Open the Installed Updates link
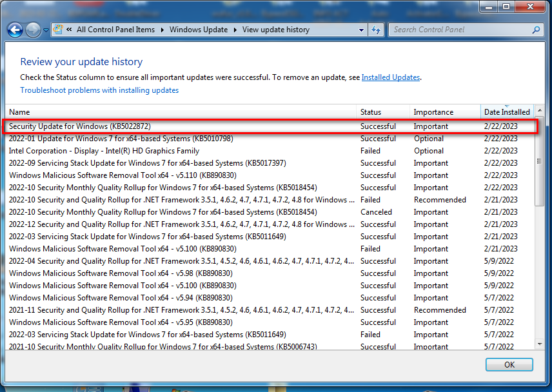 (x=391, y=77)
